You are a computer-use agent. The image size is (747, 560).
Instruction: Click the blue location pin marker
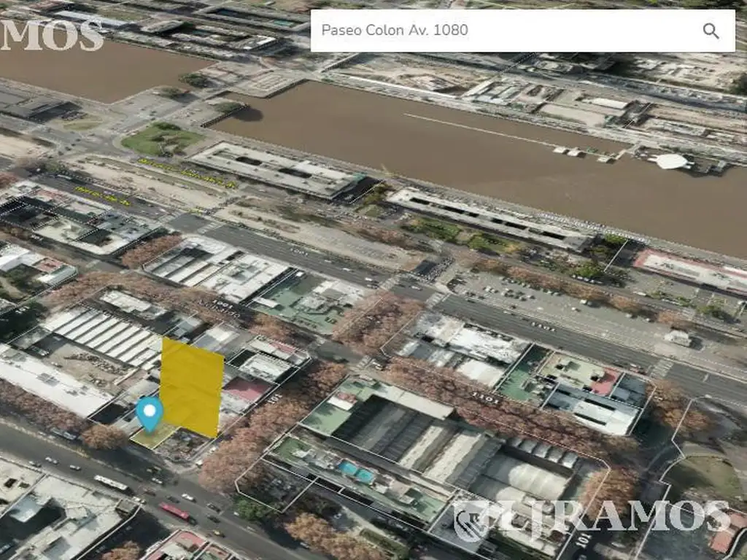coord(150,413)
